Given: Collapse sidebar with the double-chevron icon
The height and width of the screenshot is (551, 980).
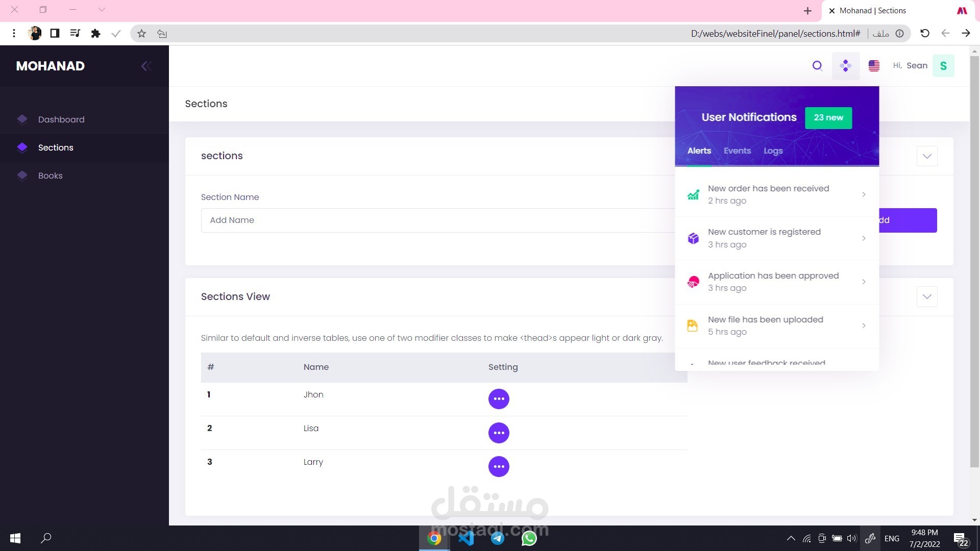Looking at the screenshot, I should [x=146, y=66].
